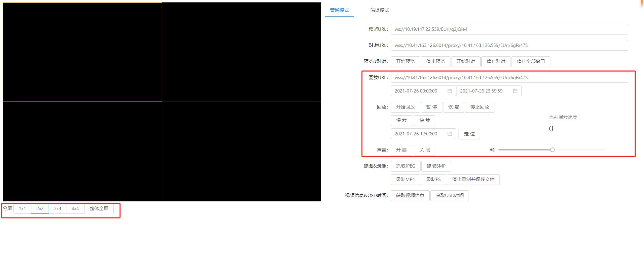644x255 pixels.
Task: Select 4x4 split screen layout
Action: click(x=75, y=208)
